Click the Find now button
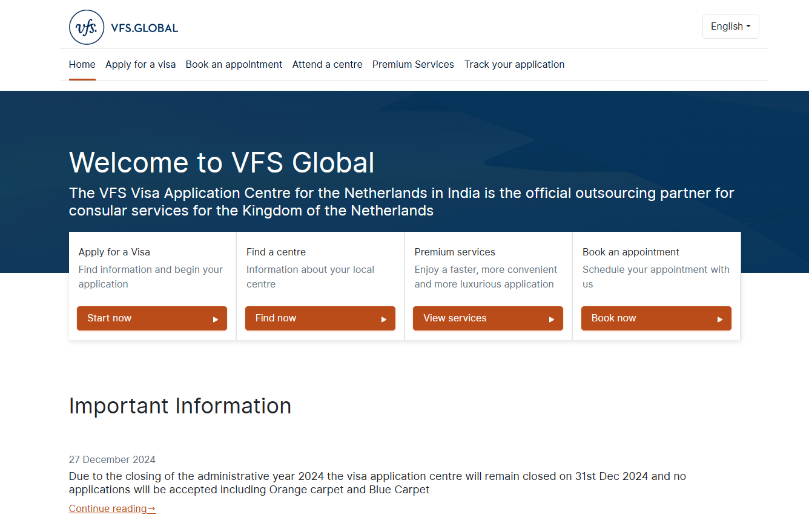 pyautogui.click(x=320, y=318)
